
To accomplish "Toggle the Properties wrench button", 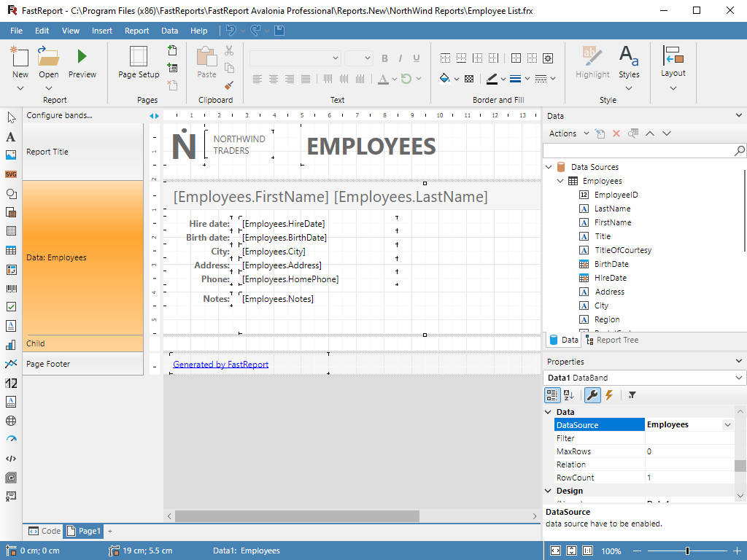I will tap(592, 395).
